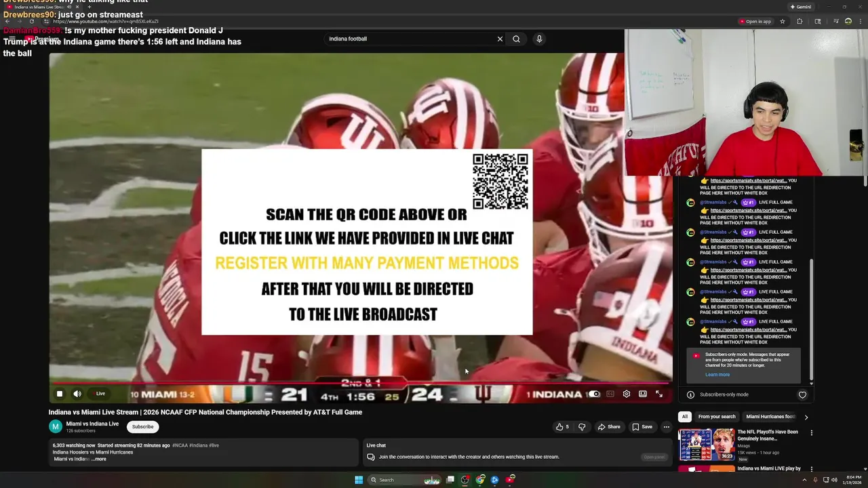Open Chrome profile avatar
This screenshot has width=868, height=488.
(848, 22)
